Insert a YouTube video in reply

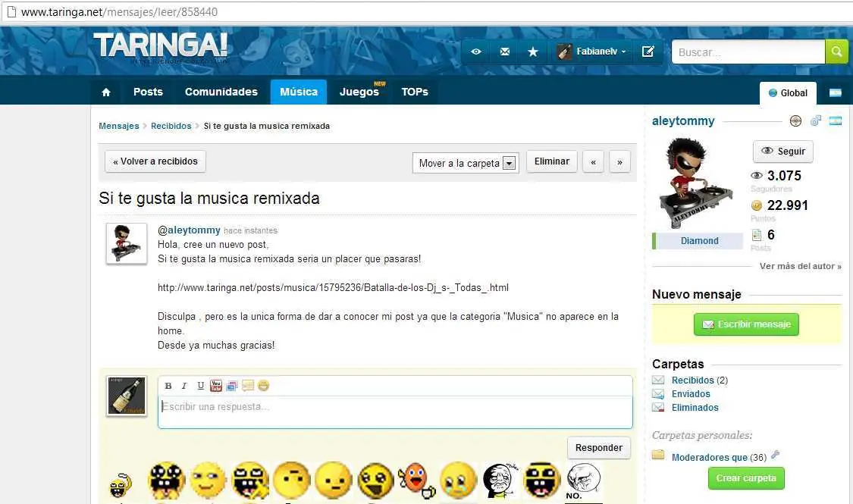216,386
